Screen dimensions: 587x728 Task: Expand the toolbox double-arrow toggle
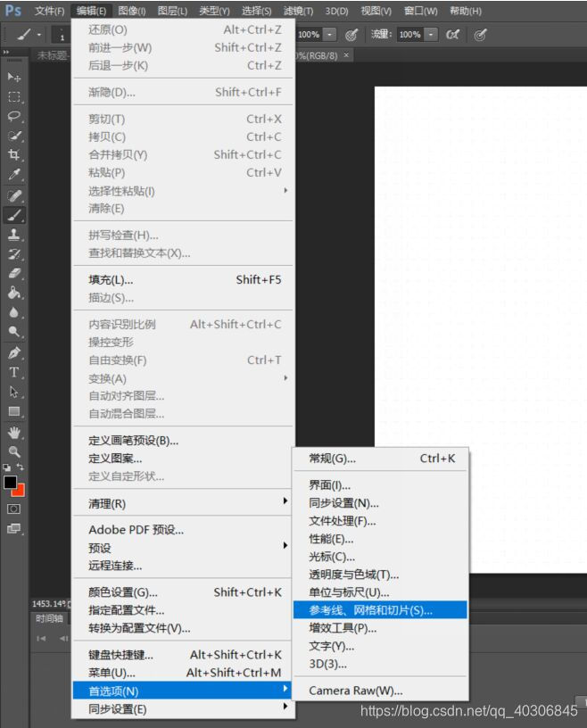(6, 52)
